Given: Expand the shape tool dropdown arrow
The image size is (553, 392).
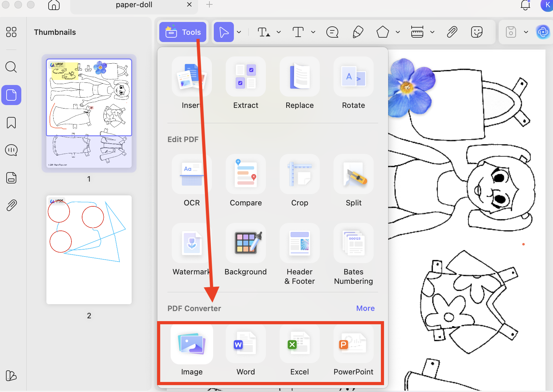Looking at the screenshot, I should [x=398, y=32].
